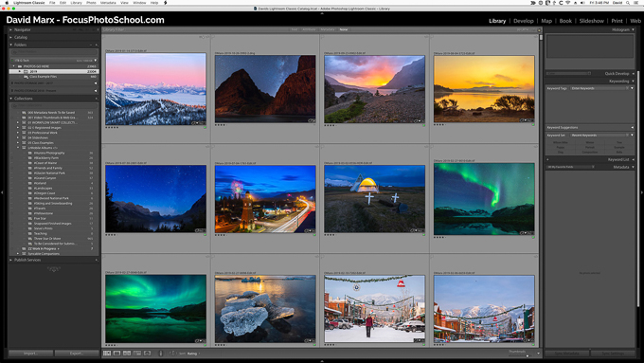Toggle sync for #Aurora Photography collection
The height and width of the screenshot is (363, 644).
point(12,153)
